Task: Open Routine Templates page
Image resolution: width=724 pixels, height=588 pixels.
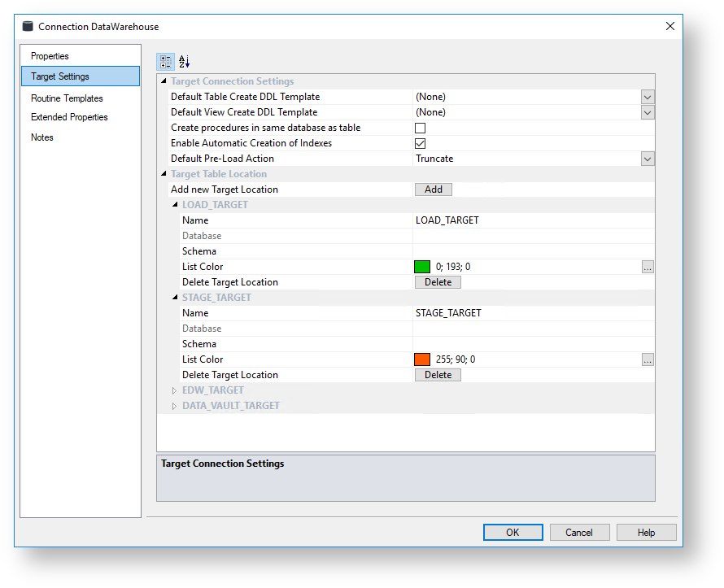Action: tap(67, 98)
